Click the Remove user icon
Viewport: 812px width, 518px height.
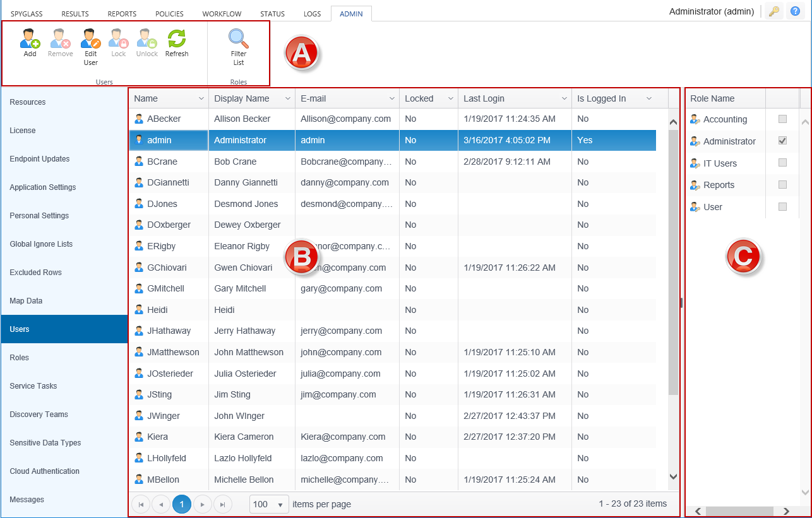pyautogui.click(x=61, y=40)
